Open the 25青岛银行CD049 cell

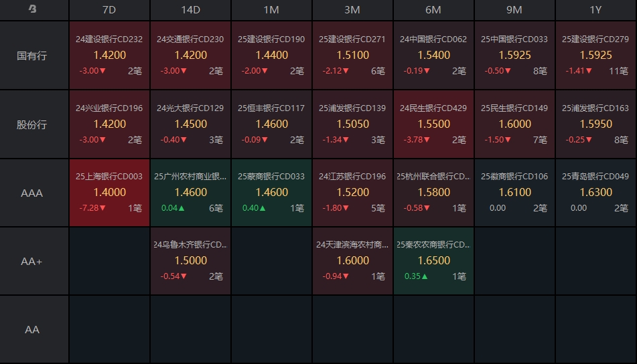[596, 193]
